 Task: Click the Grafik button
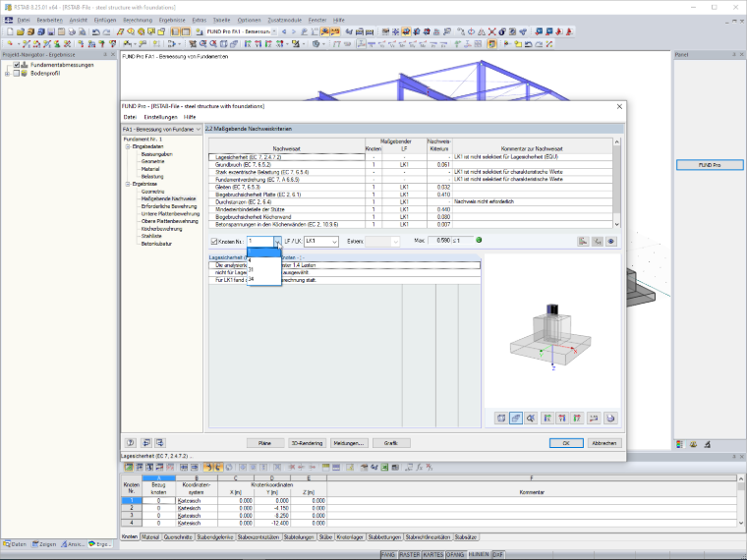(x=390, y=443)
